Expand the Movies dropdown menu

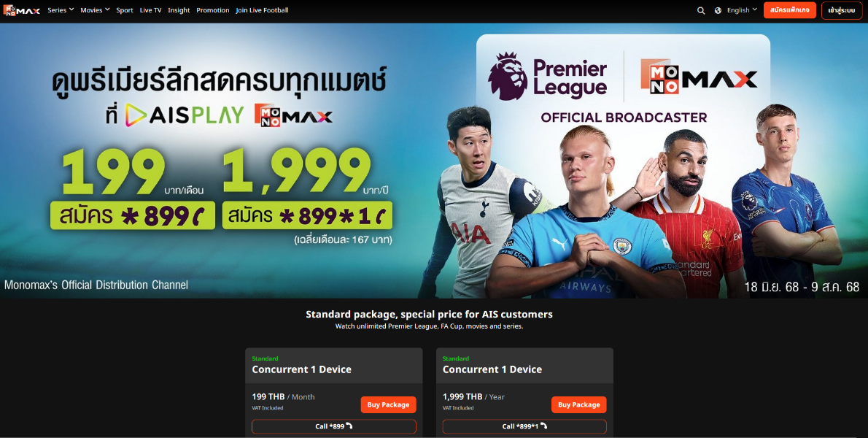click(95, 10)
